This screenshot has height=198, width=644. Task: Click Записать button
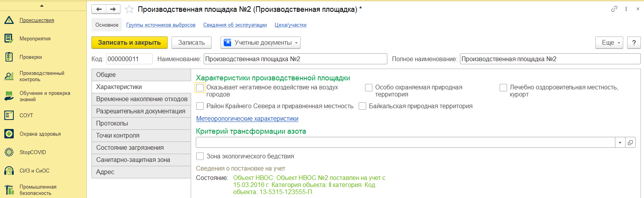pos(192,42)
